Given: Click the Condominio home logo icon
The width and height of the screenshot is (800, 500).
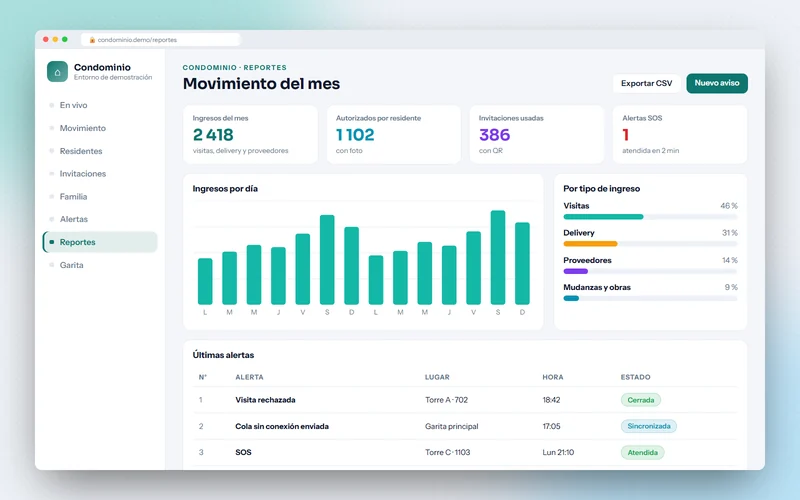Looking at the screenshot, I should [x=57, y=72].
